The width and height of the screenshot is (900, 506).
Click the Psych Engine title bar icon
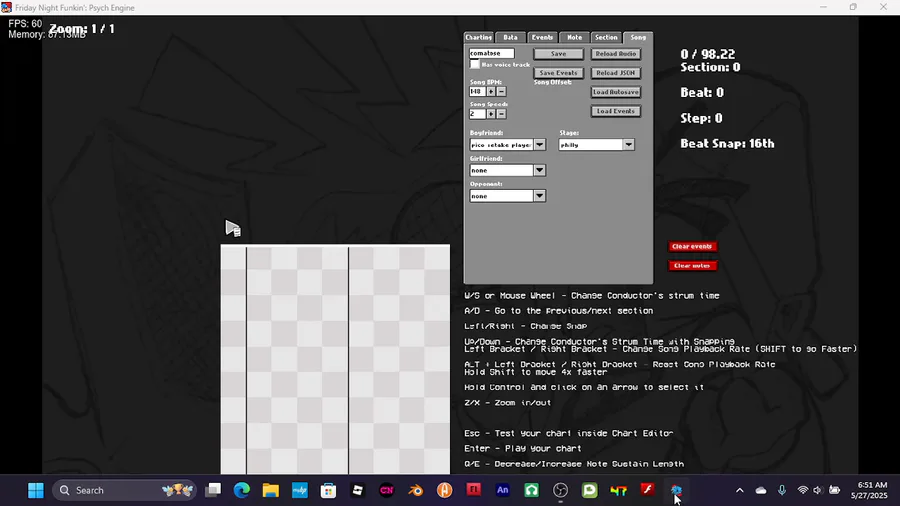point(6,7)
